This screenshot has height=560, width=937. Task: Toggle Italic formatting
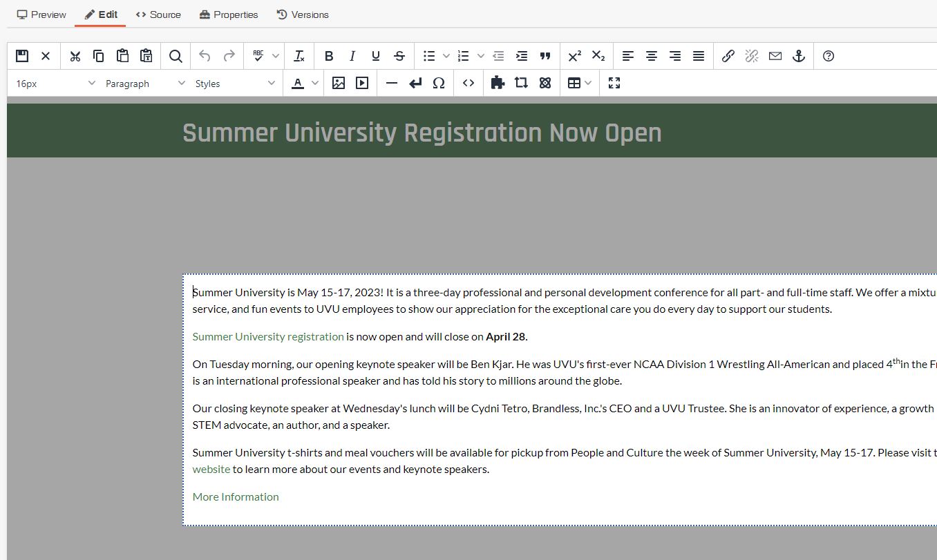click(352, 56)
